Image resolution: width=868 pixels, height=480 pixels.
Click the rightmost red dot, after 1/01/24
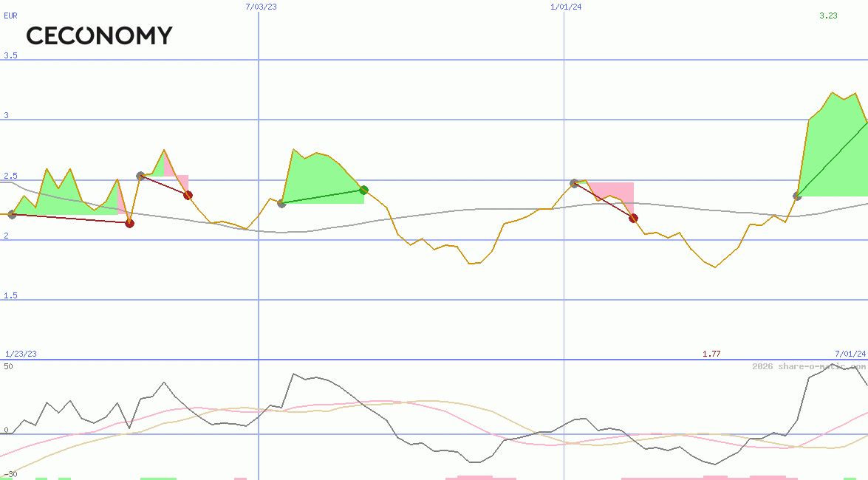pos(633,218)
